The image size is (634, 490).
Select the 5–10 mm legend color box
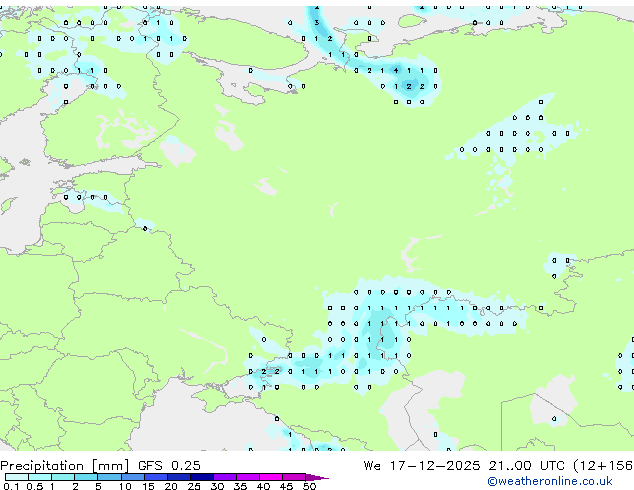coord(109,477)
